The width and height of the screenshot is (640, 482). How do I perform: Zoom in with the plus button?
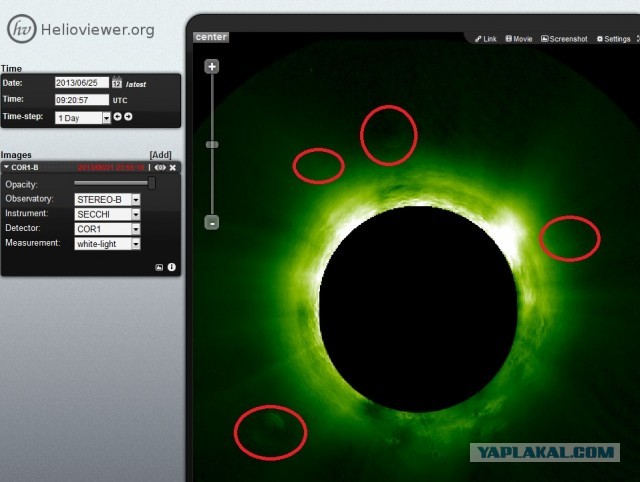(x=212, y=67)
